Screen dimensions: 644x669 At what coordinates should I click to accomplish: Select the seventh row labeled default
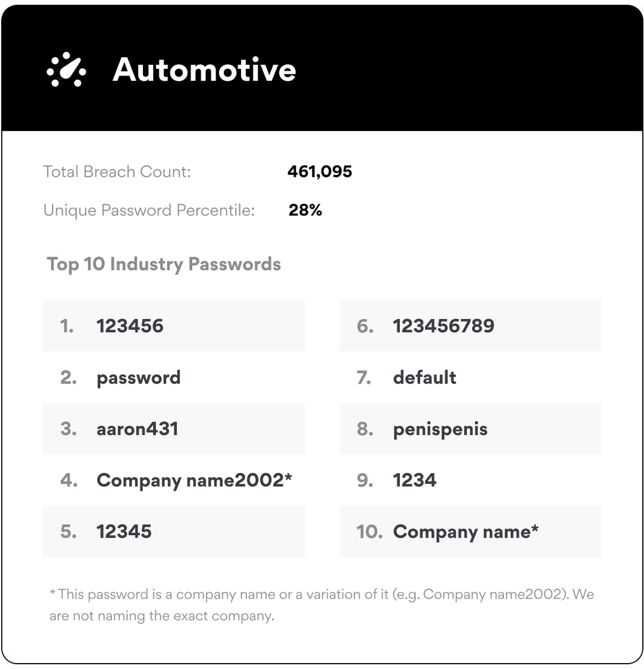[x=470, y=377]
